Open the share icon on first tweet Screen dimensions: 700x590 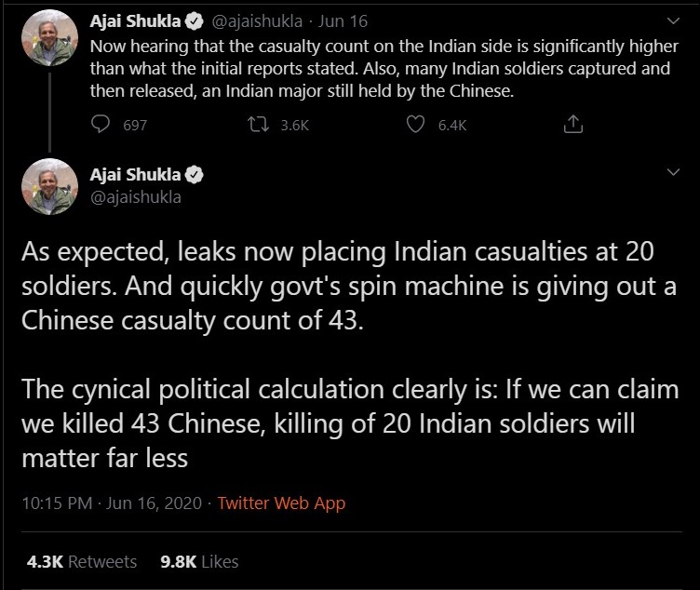[574, 125]
